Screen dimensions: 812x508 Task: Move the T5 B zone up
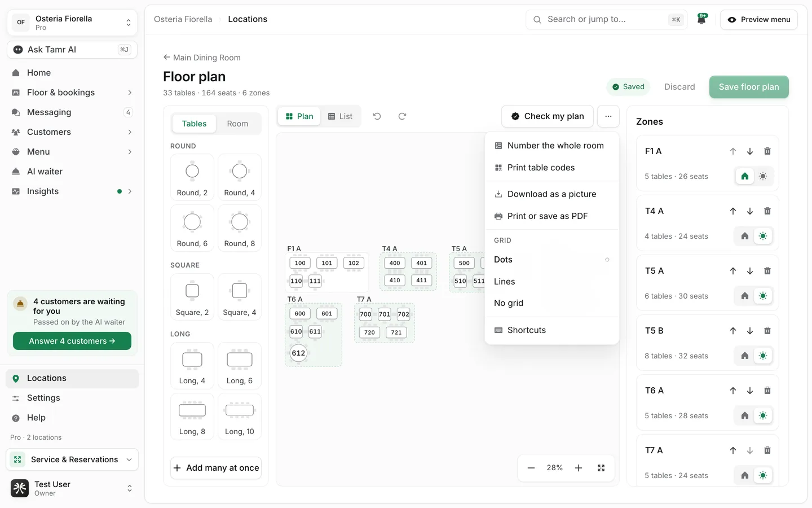tap(732, 331)
